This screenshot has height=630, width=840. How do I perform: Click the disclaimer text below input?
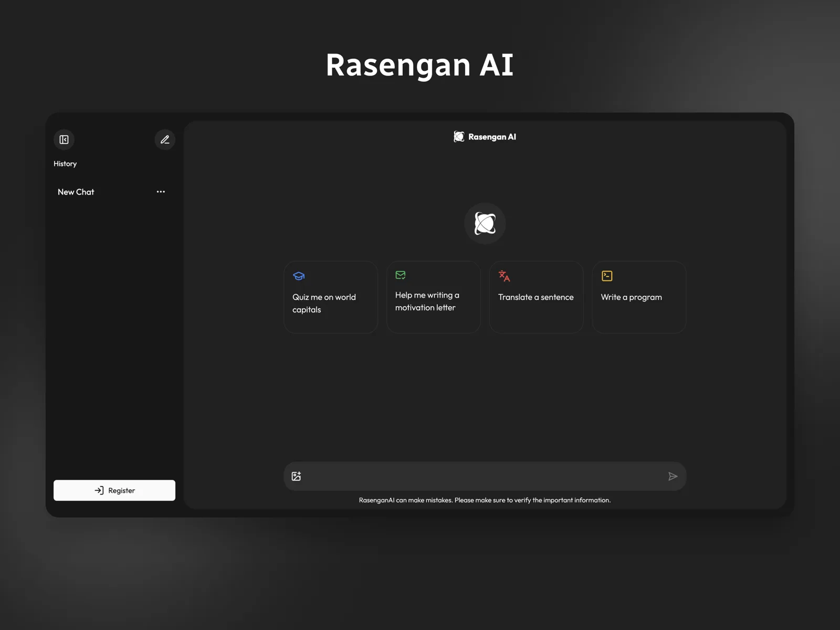485,500
